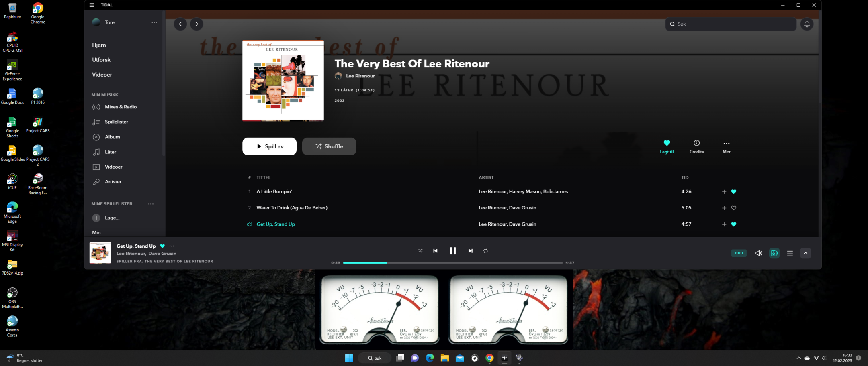Go back with the left arrow button

[180, 24]
